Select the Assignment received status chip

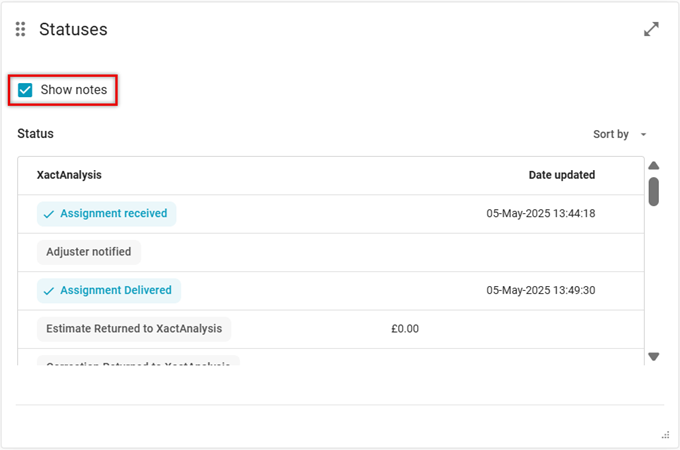coord(107,214)
